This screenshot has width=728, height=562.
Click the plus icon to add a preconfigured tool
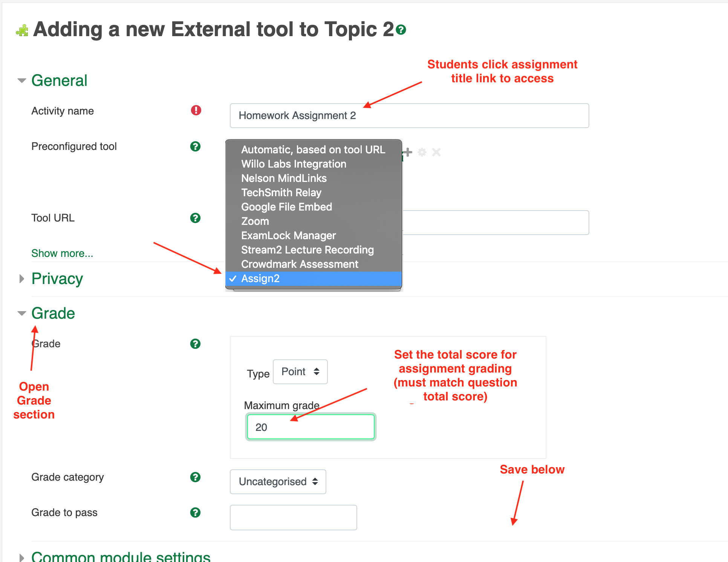[x=408, y=153]
